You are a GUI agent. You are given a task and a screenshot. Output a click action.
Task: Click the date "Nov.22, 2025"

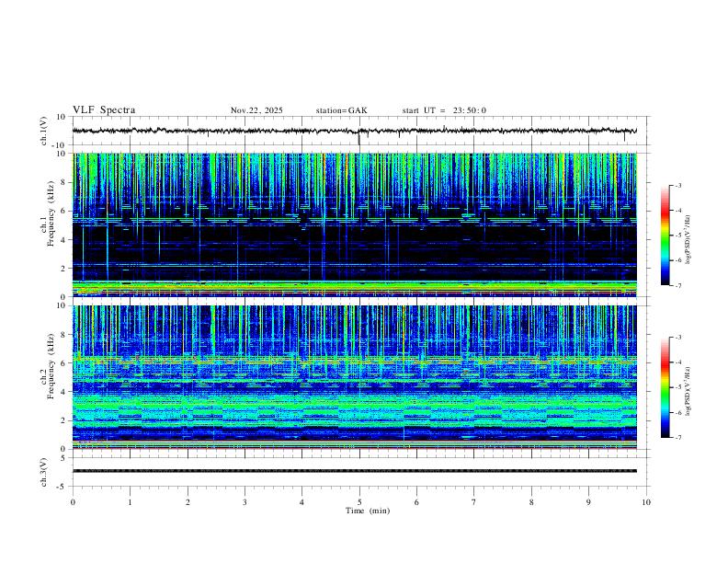(256, 110)
